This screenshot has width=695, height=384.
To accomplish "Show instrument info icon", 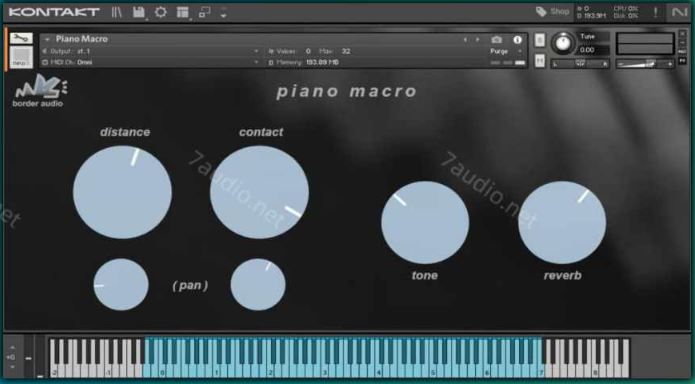I will [x=517, y=40].
